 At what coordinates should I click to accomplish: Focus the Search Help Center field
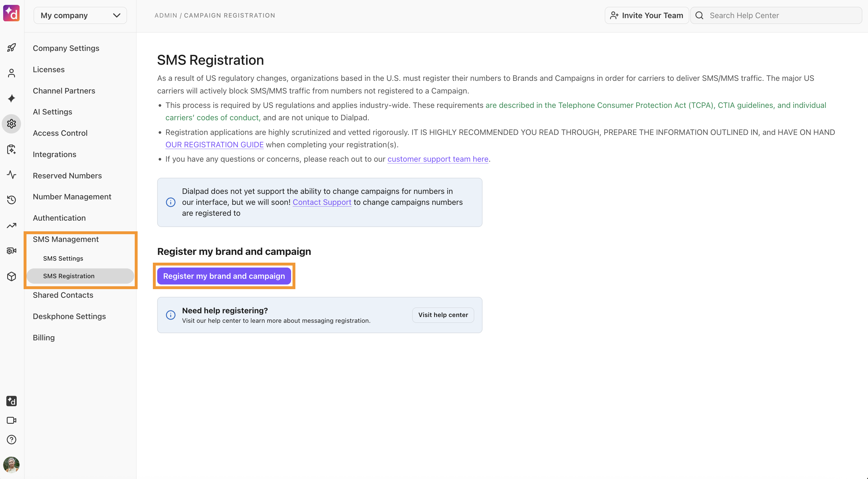(x=776, y=16)
